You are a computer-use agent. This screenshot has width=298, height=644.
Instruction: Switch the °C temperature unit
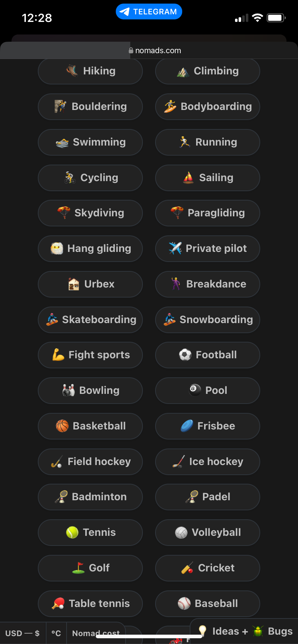pos(56,633)
